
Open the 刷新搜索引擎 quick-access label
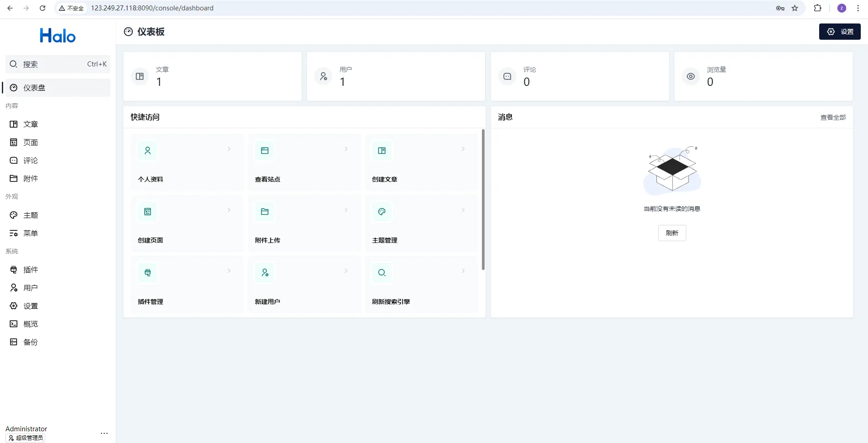click(x=391, y=302)
